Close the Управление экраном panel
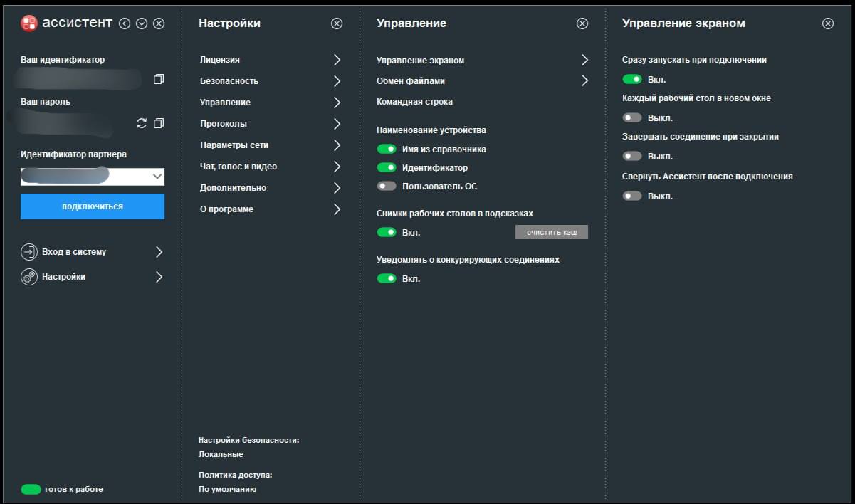 (827, 23)
